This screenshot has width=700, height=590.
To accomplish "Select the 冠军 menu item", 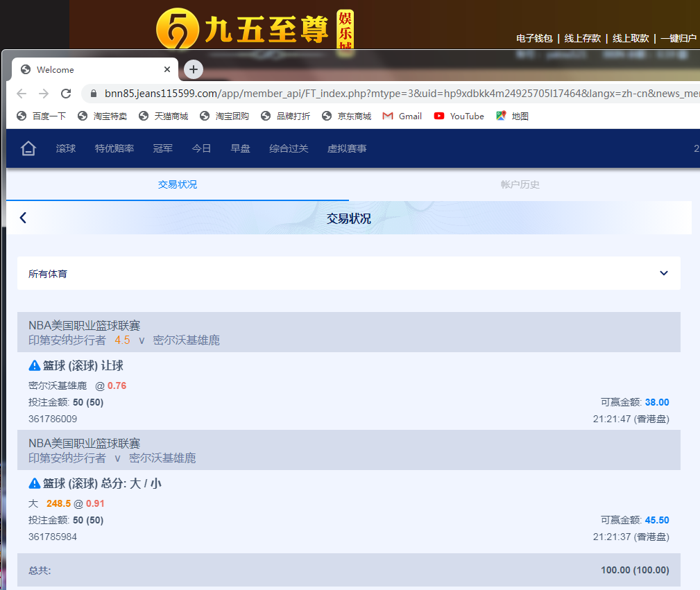I will [x=162, y=148].
